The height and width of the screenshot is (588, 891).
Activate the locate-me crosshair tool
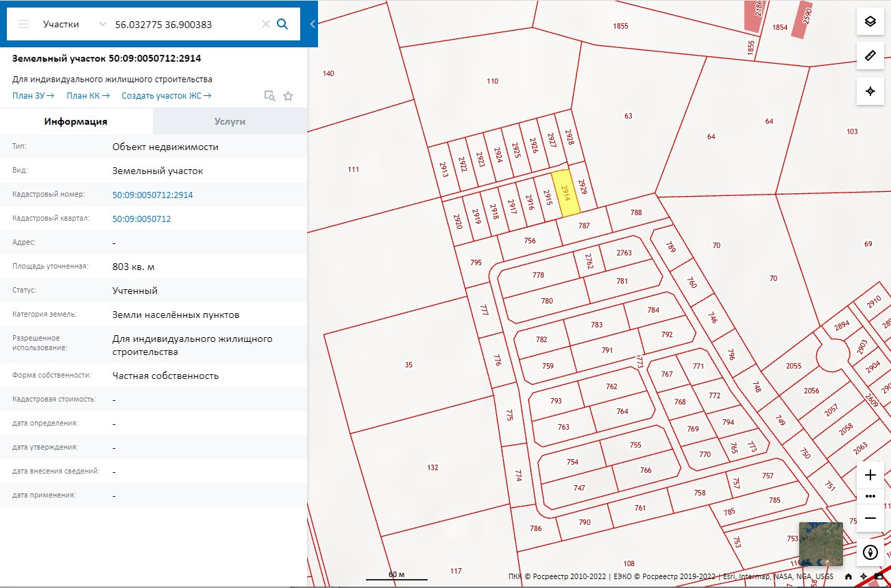point(870,91)
